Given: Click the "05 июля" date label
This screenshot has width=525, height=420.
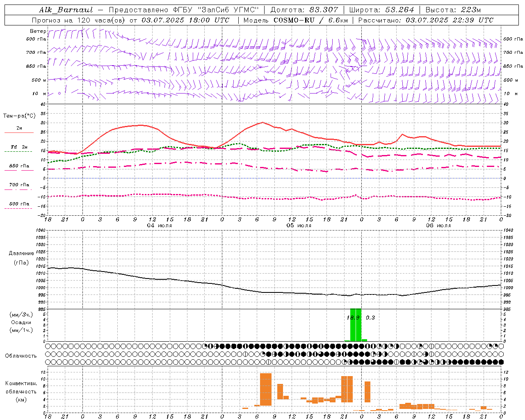Looking at the screenshot, I should tap(299, 226).
